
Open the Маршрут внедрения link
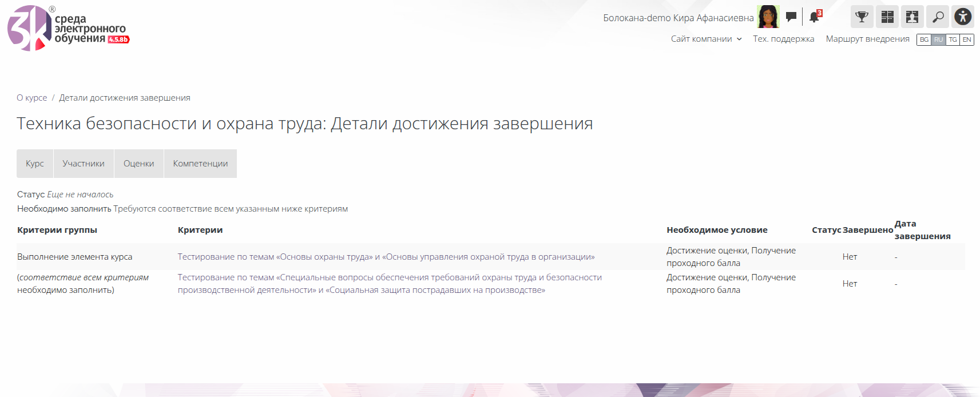coord(867,39)
